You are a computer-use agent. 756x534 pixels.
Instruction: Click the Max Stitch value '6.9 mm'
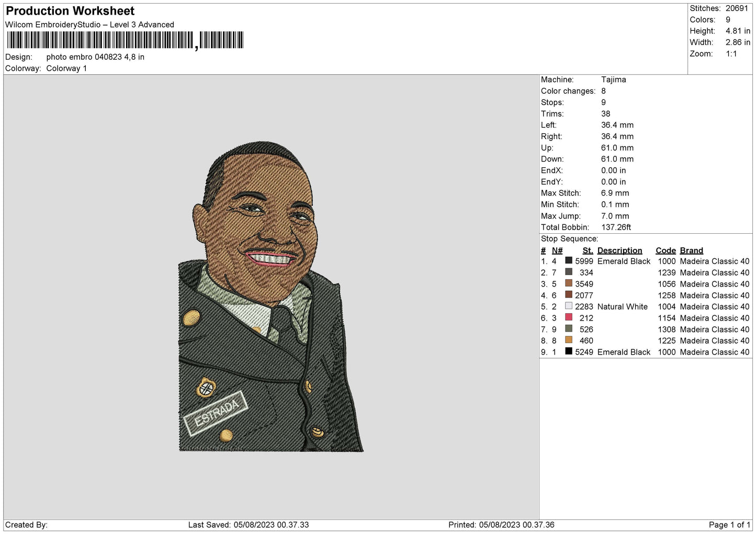tap(615, 193)
